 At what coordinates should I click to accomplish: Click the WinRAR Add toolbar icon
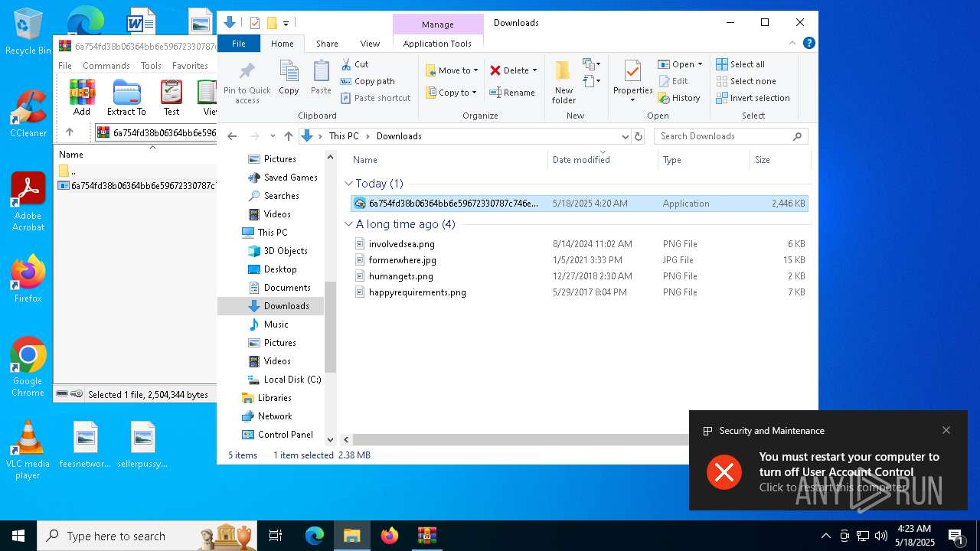82,98
